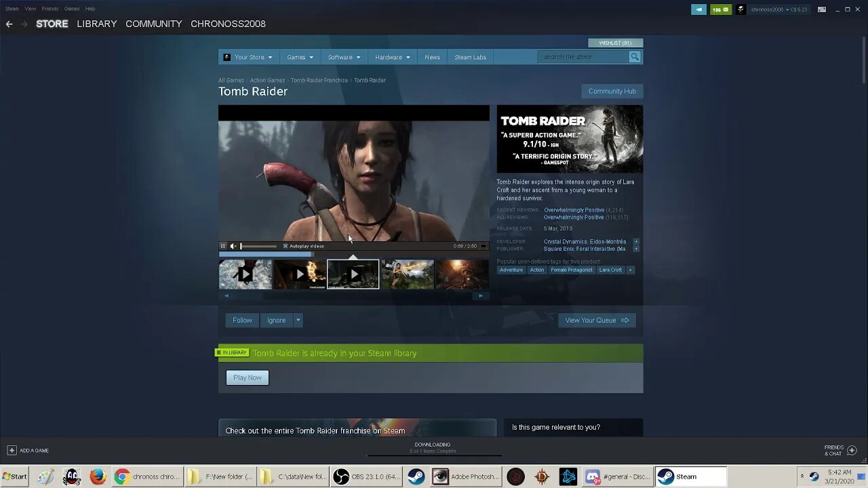Image resolution: width=868 pixels, height=488 pixels.
Task: Open Chrome window from the taskbar
Action: tap(146, 476)
